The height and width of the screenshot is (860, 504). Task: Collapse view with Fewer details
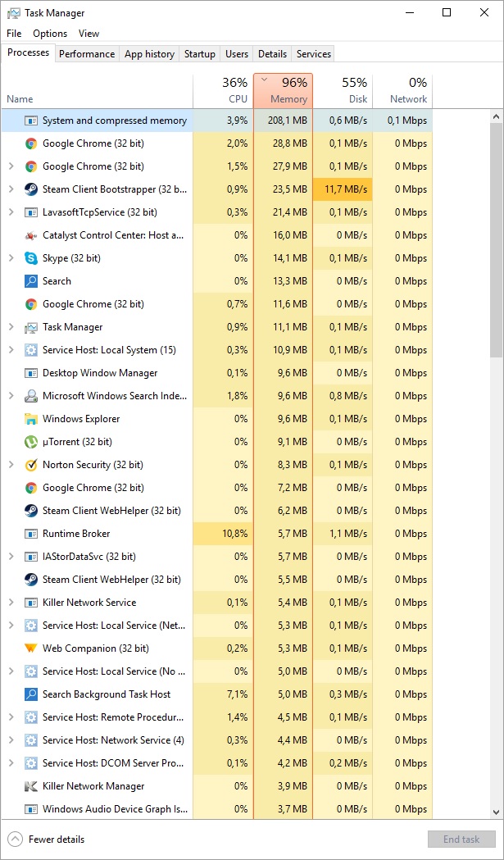[48, 840]
